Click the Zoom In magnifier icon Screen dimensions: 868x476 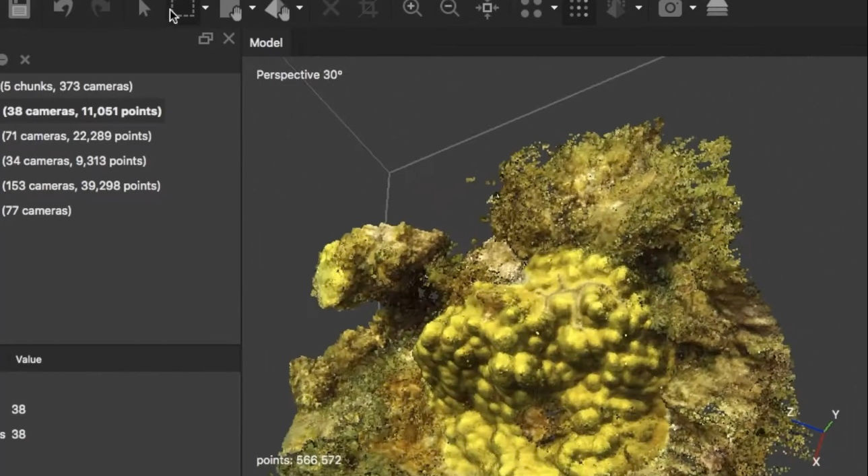tap(412, 9)
